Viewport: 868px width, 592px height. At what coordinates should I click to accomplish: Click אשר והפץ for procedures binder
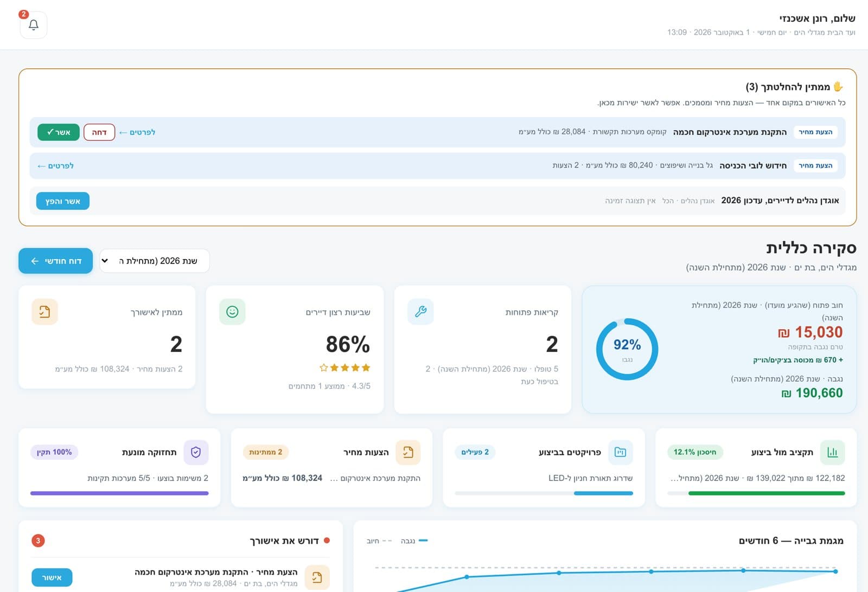63,201
